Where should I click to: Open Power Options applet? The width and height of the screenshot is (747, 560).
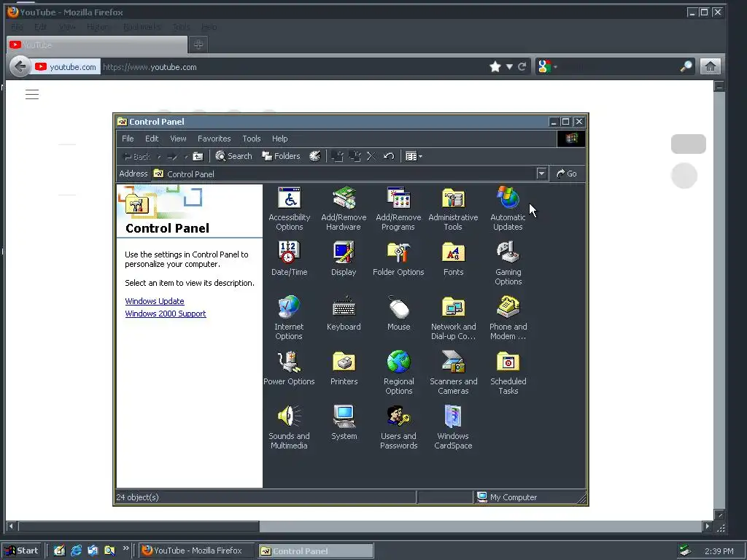pyautogui.click(x=289, y=368)
